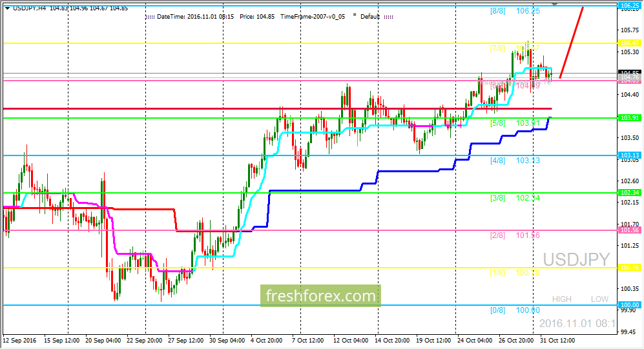This screenshot has width=644, height=349.
Task: Click the HIGH label on the chart
Action: pos(562,299)
